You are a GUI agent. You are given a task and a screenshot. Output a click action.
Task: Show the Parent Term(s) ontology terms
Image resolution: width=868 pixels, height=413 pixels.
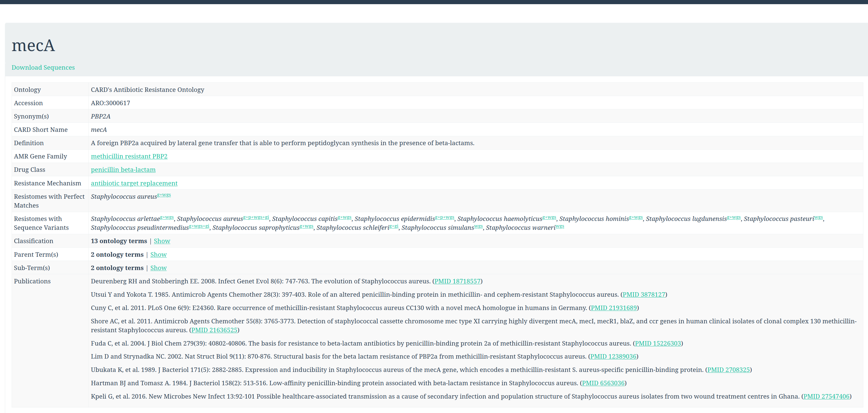(158, 255)
